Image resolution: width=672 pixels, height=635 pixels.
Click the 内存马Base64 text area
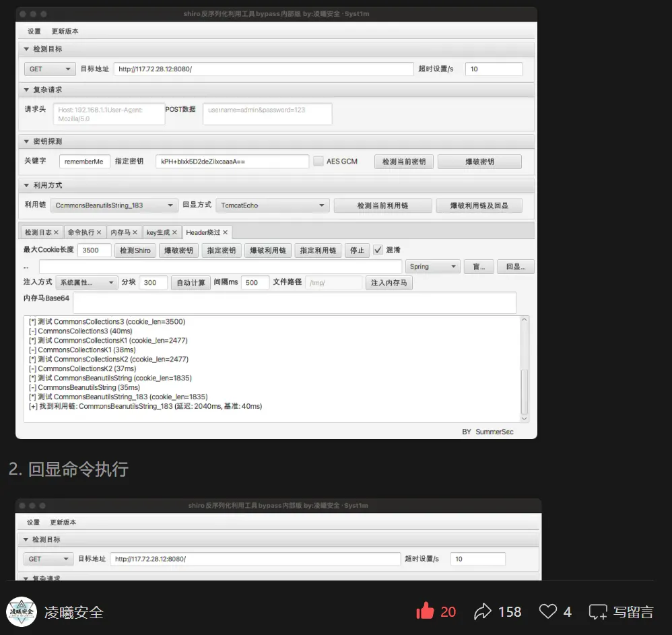click(x=294, y=303)
